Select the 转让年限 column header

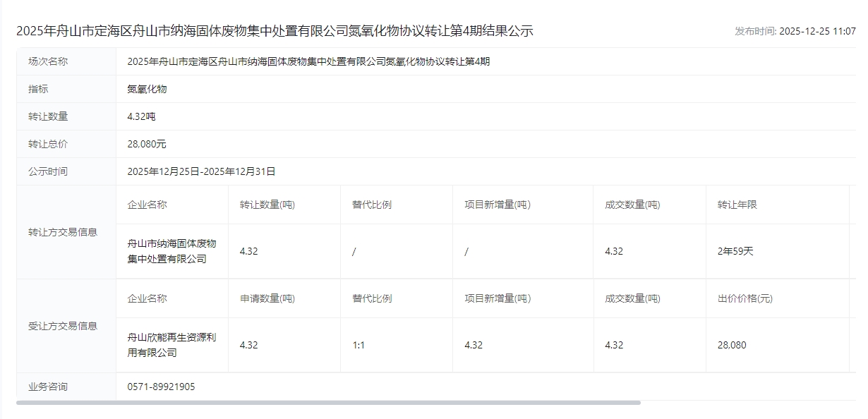click(737, 205)
